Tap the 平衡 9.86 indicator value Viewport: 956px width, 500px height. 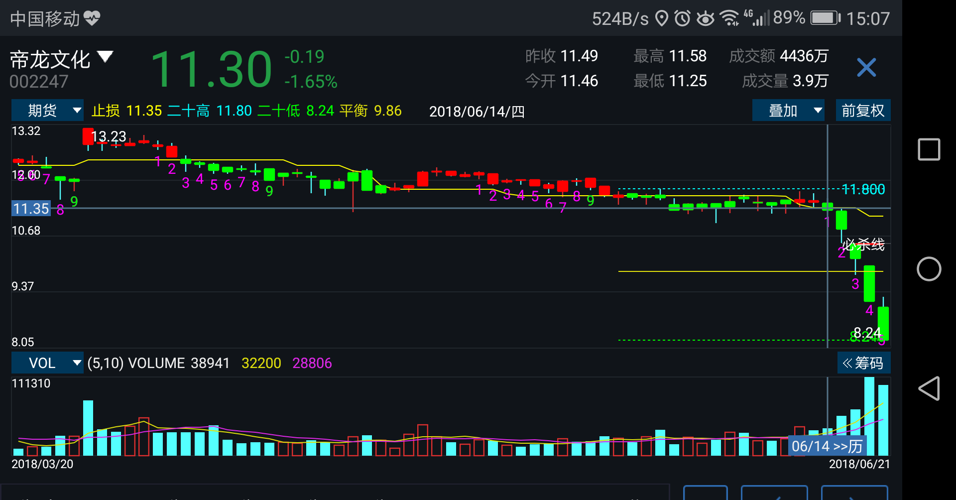click(x=371, y=110)
